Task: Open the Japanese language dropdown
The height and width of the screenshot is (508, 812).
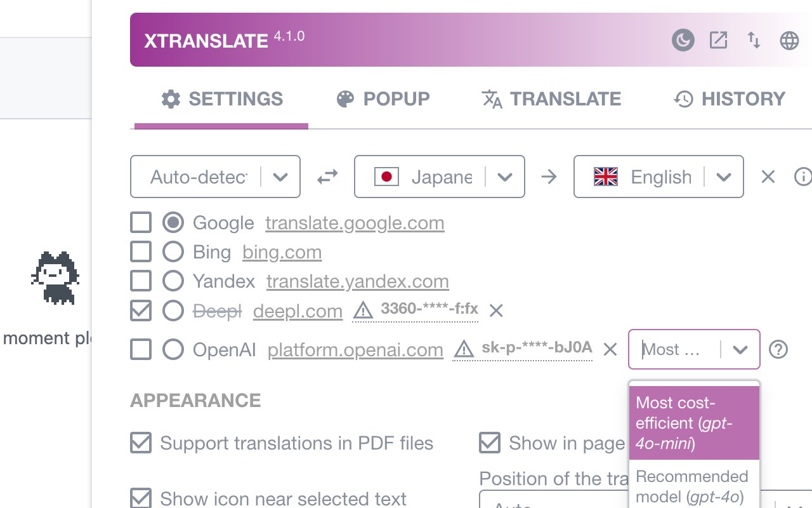Action: click(x=505, y=177)
